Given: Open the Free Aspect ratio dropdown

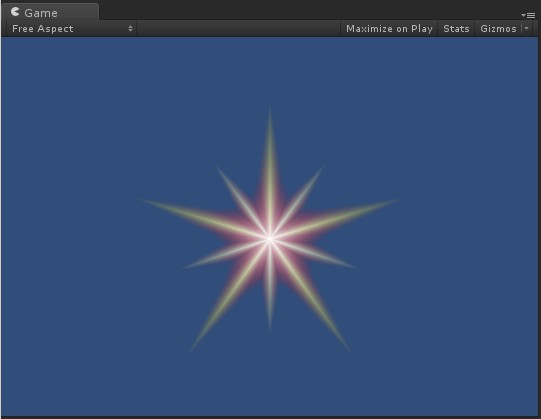Looking at the screenshot, I should point(72,29).
